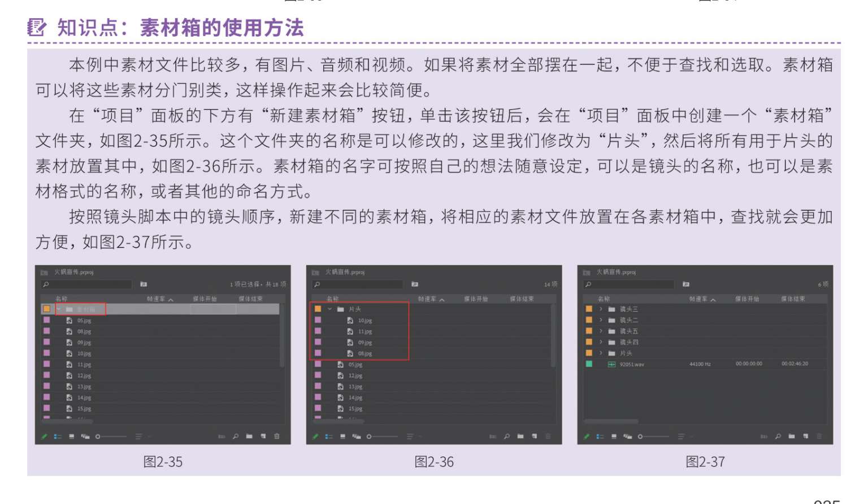This screenshot has width=868, height=504.
Task: Click the orange label swatch of 片头 in figure 2-36
Action: click(x=318, y=309)
